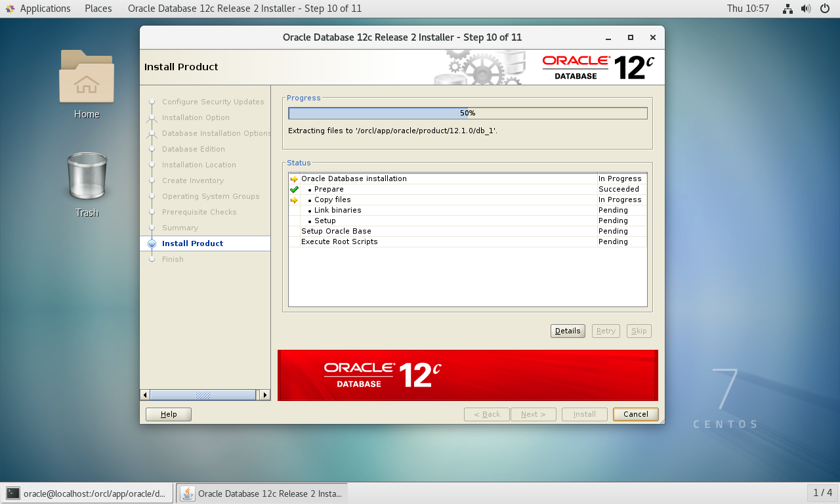Click the Next button
This screenshot has width=840, height=504.
point(534,414)
